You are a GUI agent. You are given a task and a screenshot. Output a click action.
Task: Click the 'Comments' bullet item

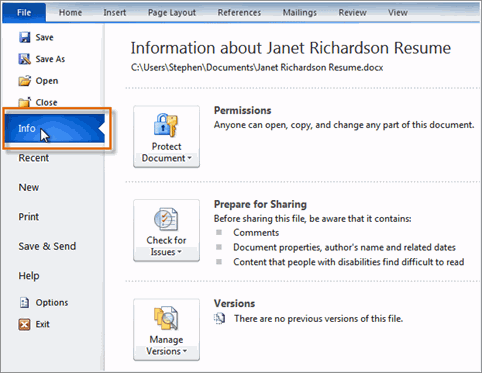click(256, 232)
